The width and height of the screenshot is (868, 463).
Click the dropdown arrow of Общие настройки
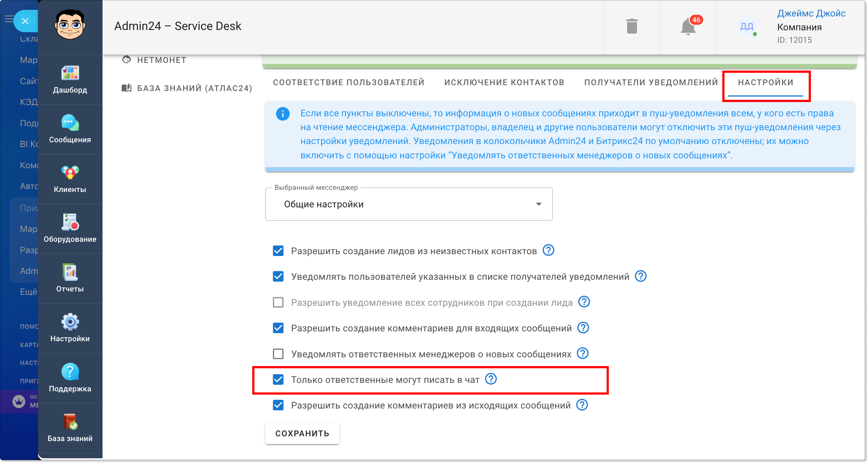click(539, 204)
